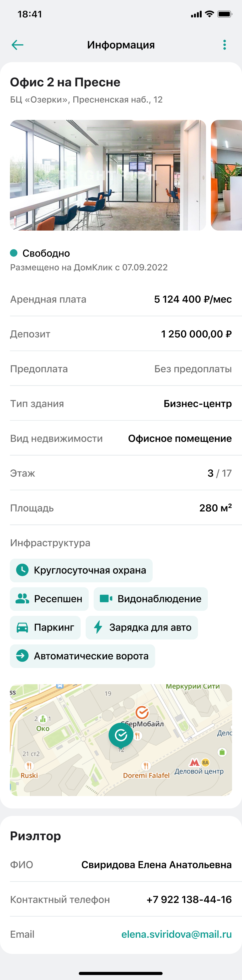Tap the back arrow icon

coord(17,45)
